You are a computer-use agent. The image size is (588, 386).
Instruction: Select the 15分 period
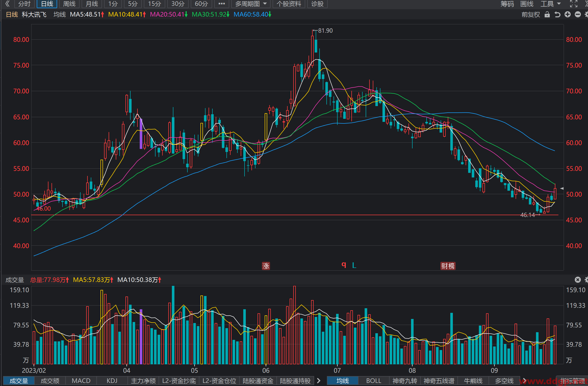155,4
